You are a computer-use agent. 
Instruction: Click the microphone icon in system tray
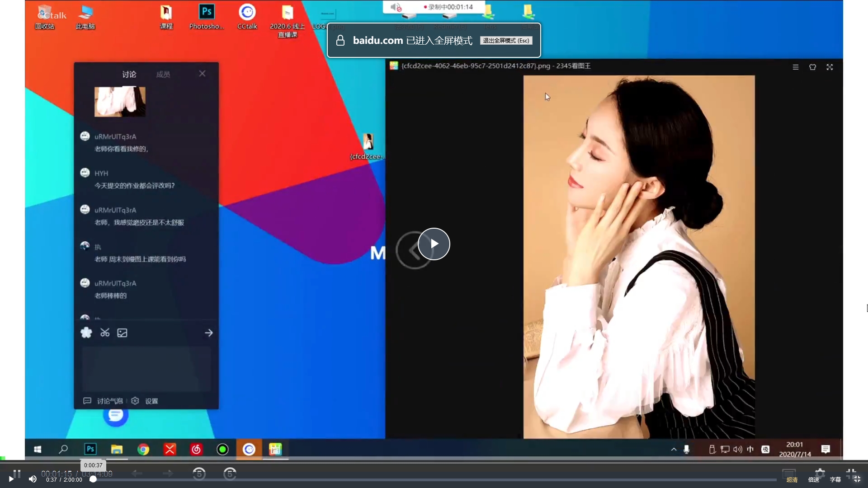[686, 449]
